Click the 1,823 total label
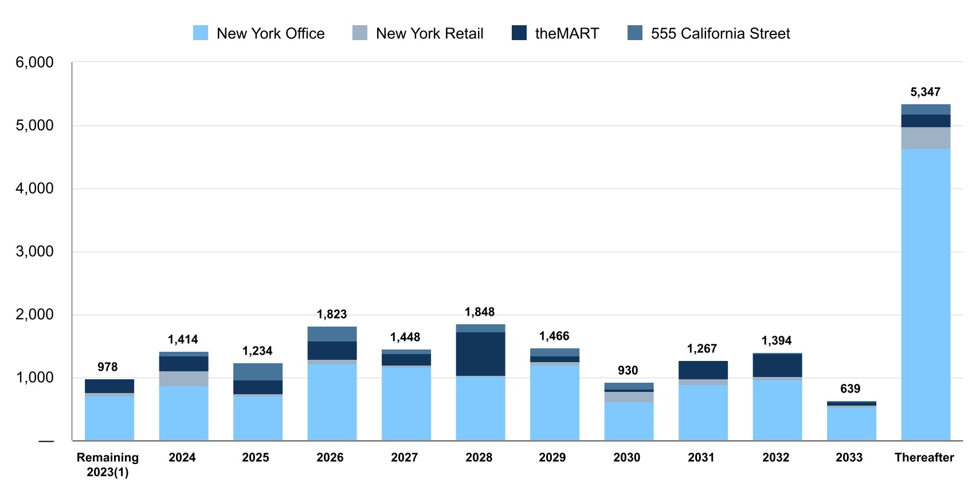This screenshot has width=980, height=487. [x=332, y=314]
